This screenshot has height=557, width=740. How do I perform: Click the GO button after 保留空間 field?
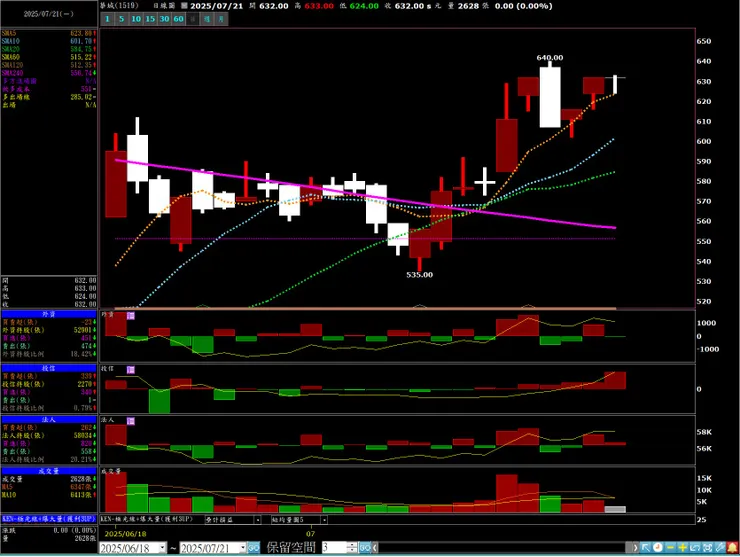[x=365, y=548]
